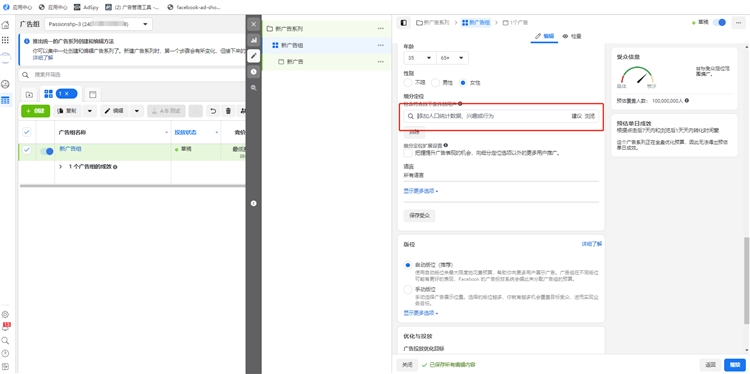Image resolution: width=750 pixels, height=374 pixels.
Task: Click the trash delete icon in the toolbar
Action: pos(229,111)
